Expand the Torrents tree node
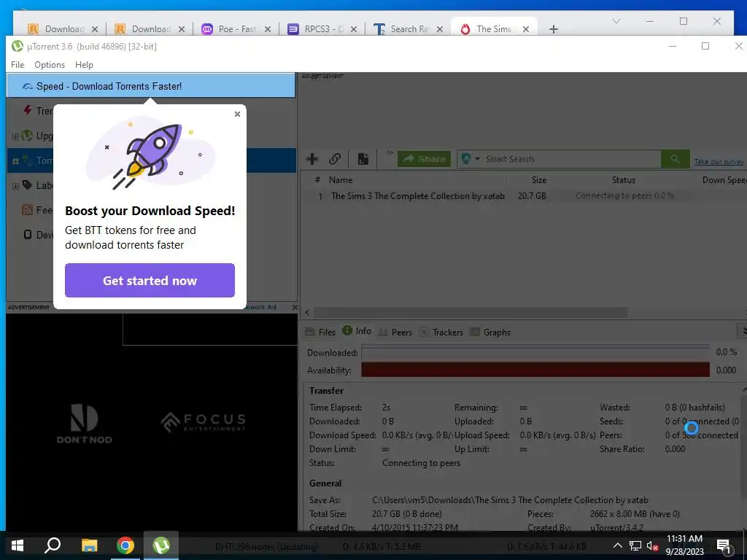The image size is (747, 560). (15, 161)
